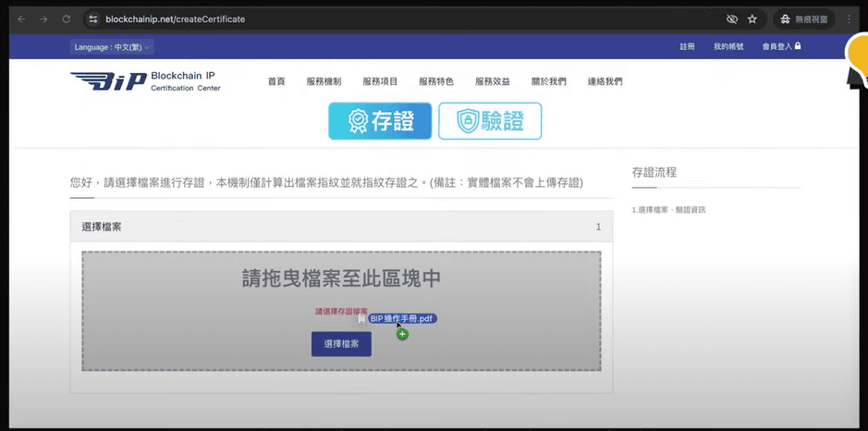868x431 pixels.
Task: Click the 選擇檔案 button
Action: (341, 344)
